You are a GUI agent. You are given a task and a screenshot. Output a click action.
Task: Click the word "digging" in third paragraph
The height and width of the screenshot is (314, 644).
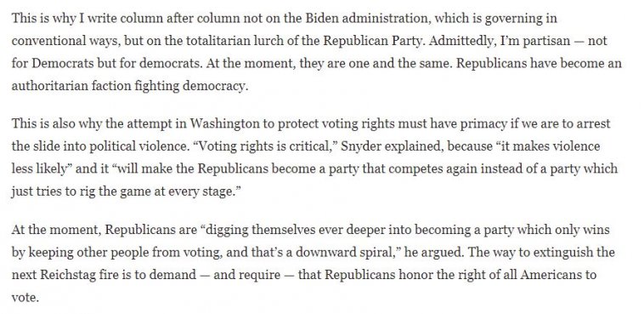[226, 230]
